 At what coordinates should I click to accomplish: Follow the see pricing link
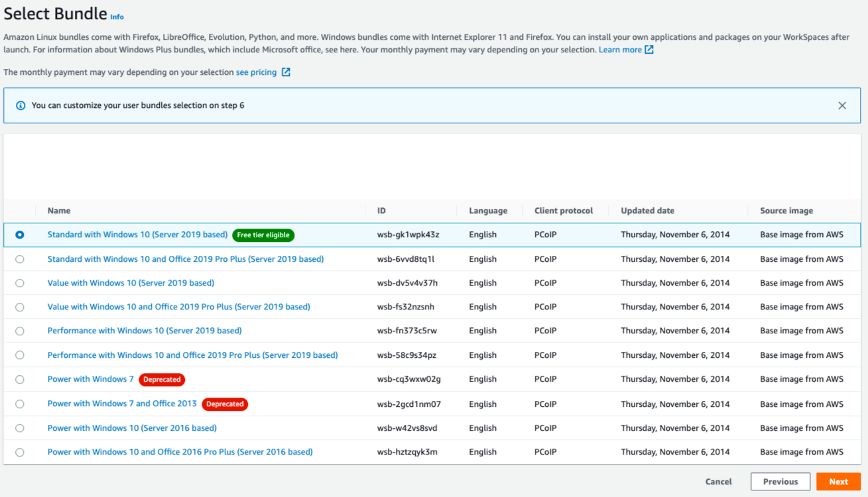(x=256, y=72)
